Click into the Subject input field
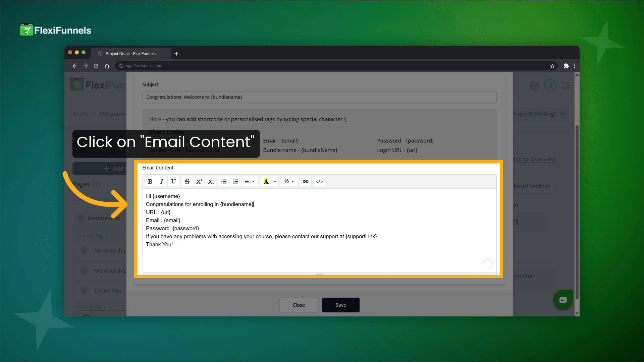This screenshot has width=644, height=362. (319, 97)
